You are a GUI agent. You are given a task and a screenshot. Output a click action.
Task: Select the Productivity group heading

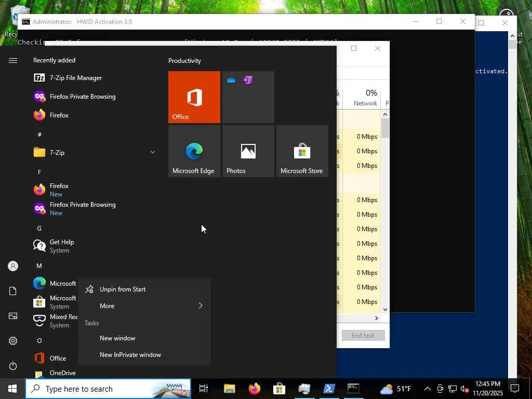coord(184,61)
